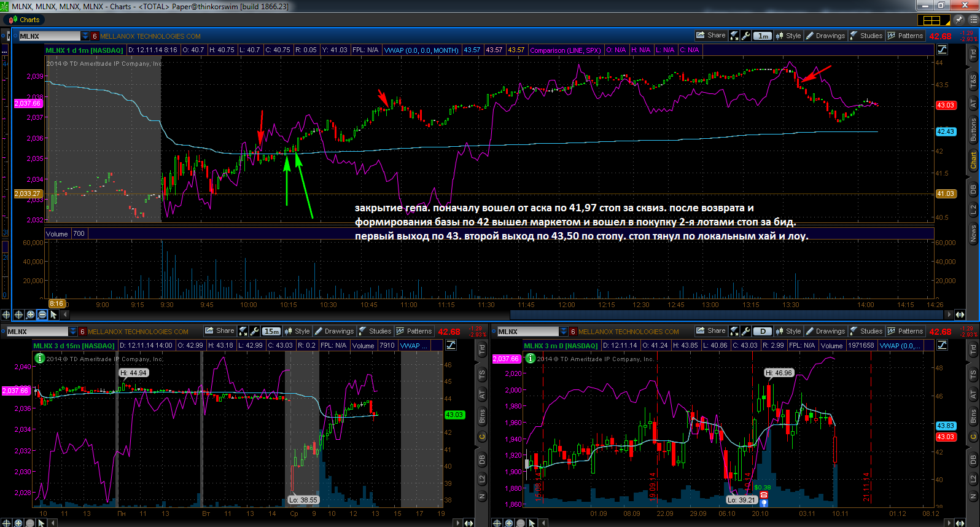Open Studies in bottom-right chart
The height and width of the screenshot is (527, 980).
(866, 331)
